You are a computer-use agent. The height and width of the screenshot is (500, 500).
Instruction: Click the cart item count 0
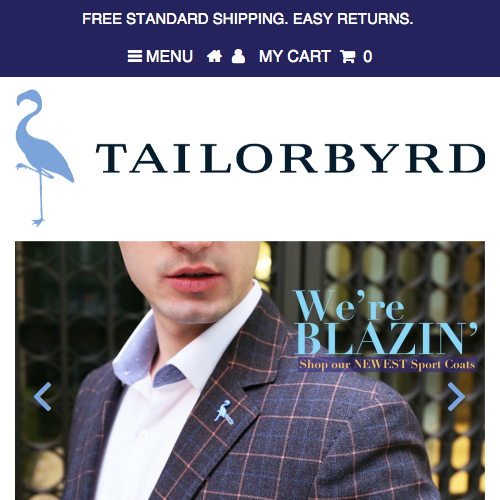tap(367, 56)
